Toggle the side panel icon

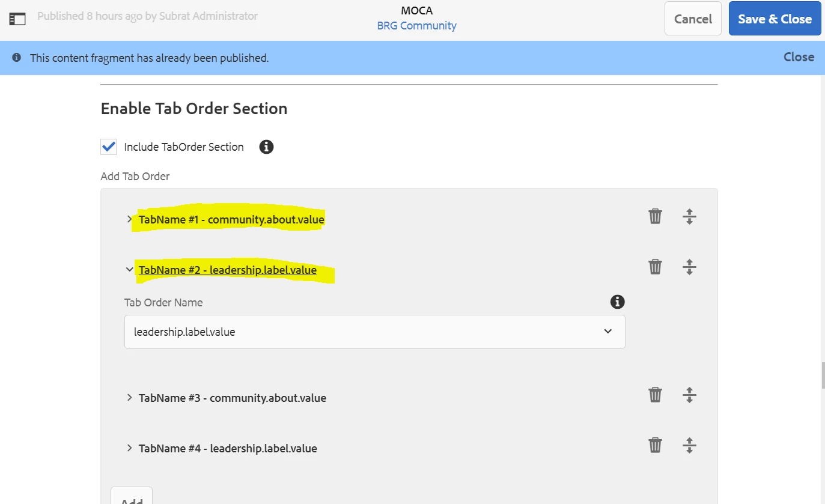[17, 19]
